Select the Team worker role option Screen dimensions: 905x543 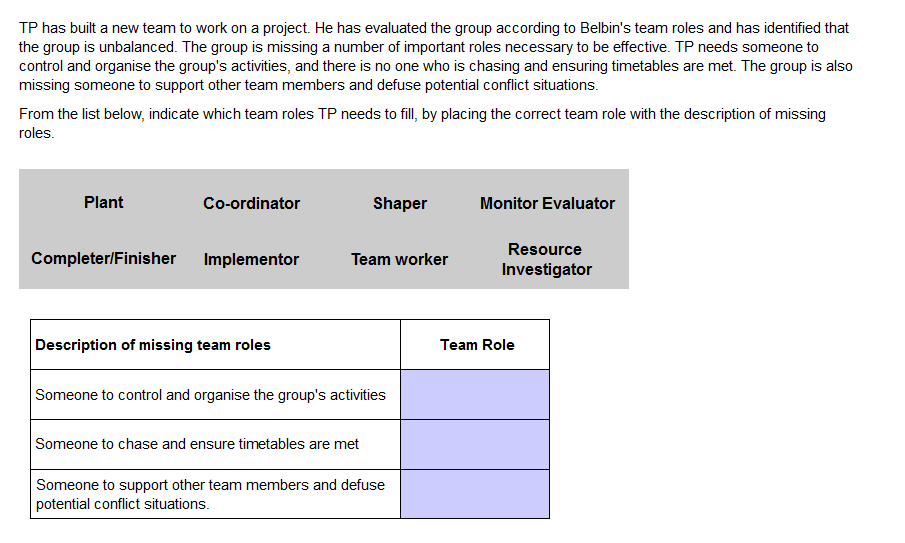(x=399, y=259)
